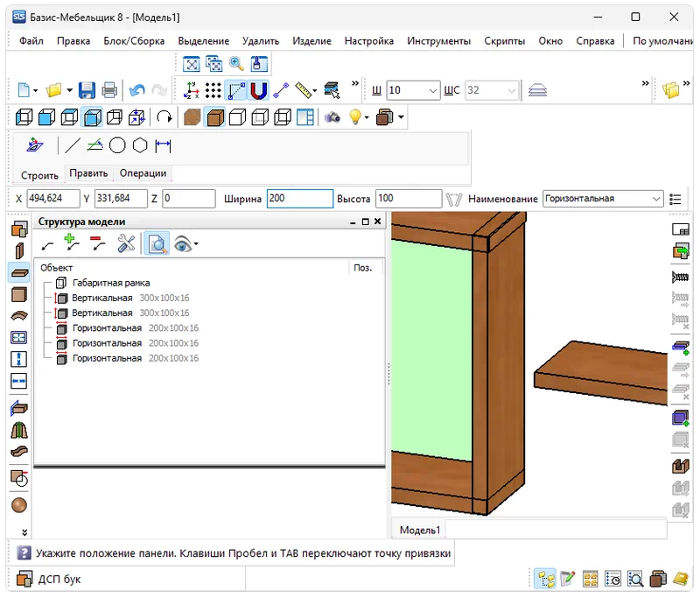Click the Модель1 document tab
Image resolution: width=700 pixels, height=598 pixels.
[420, 530]
